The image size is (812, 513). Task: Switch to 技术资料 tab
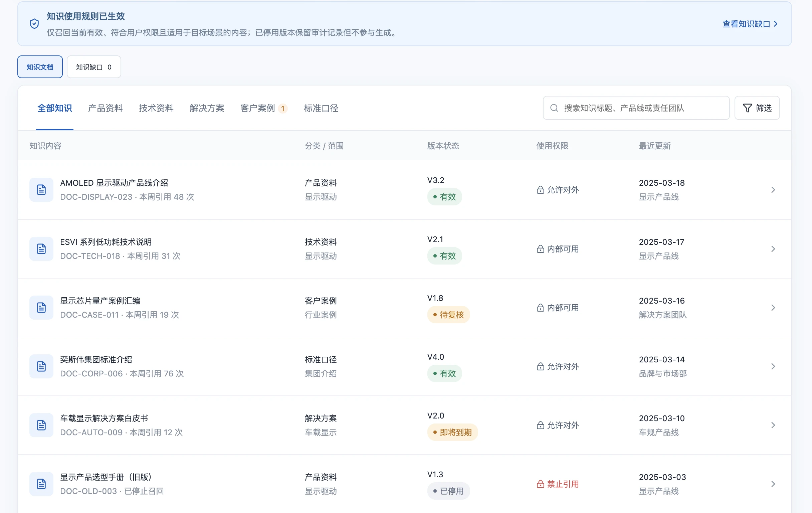pyautogui.click(x=156, y=108)
